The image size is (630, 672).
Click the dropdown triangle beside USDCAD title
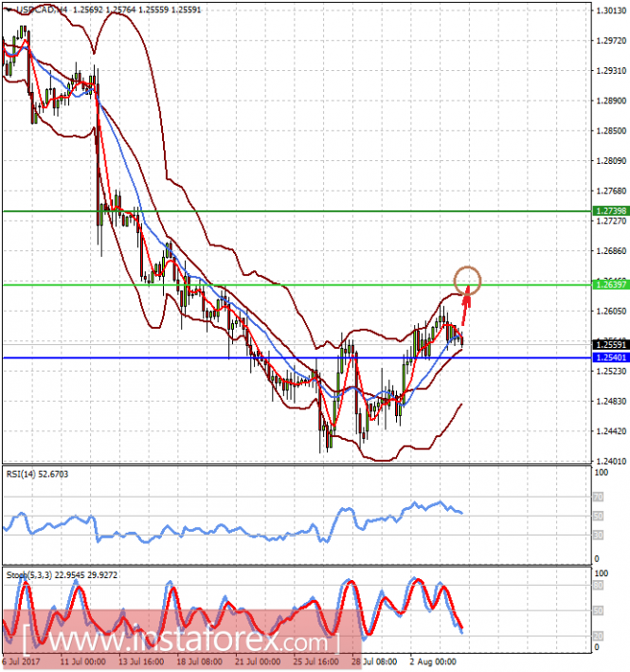9,9
